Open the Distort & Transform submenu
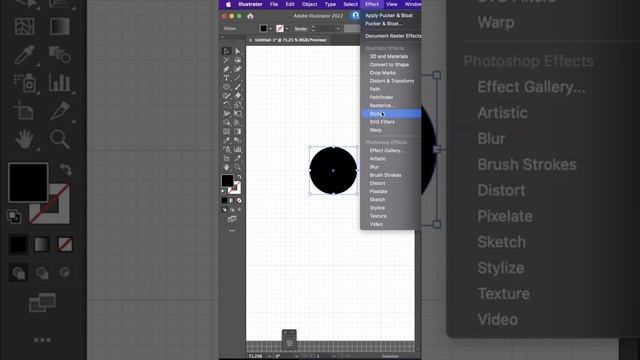The width and height of the screenshot is (640, 360). [391, 81]
